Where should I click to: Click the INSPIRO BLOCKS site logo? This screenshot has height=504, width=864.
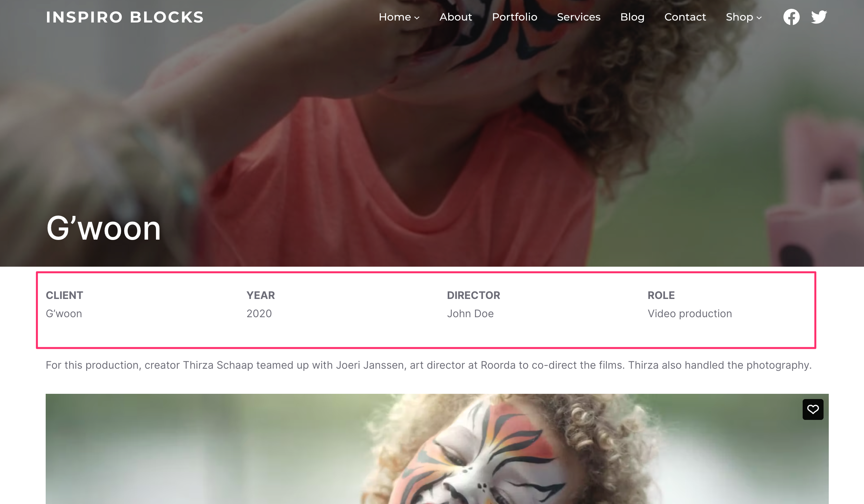tap(125, 17)
